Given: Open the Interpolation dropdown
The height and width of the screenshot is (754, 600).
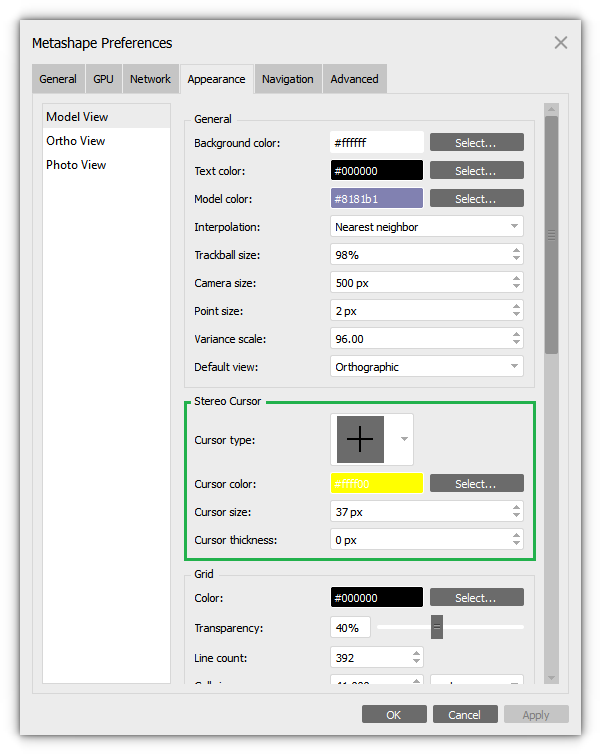Looking at the screenshot, I should tap(427, 226).
